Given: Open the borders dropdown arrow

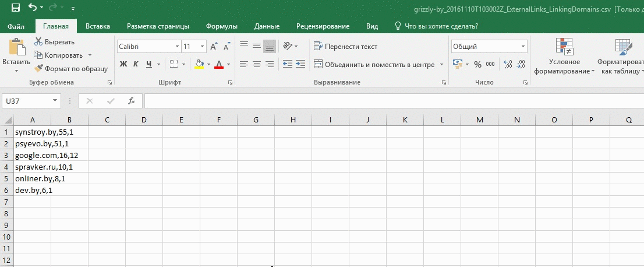Looking at the screenshot, I should [x=183, y=64].
